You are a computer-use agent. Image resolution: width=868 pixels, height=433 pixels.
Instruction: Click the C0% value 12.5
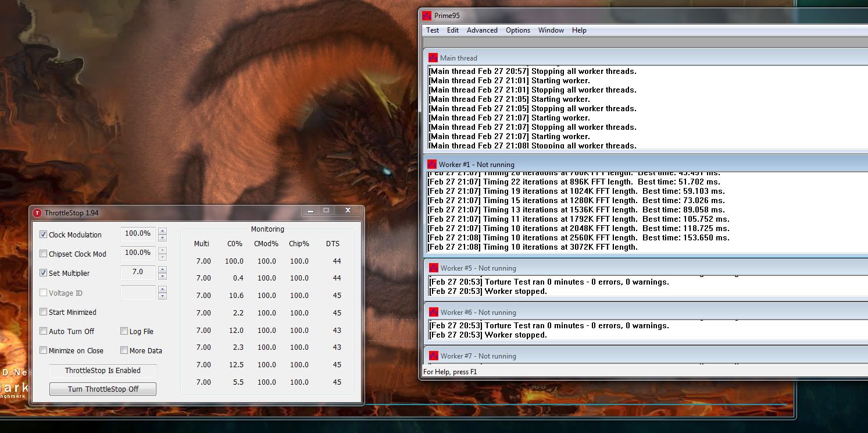[237, 365]
